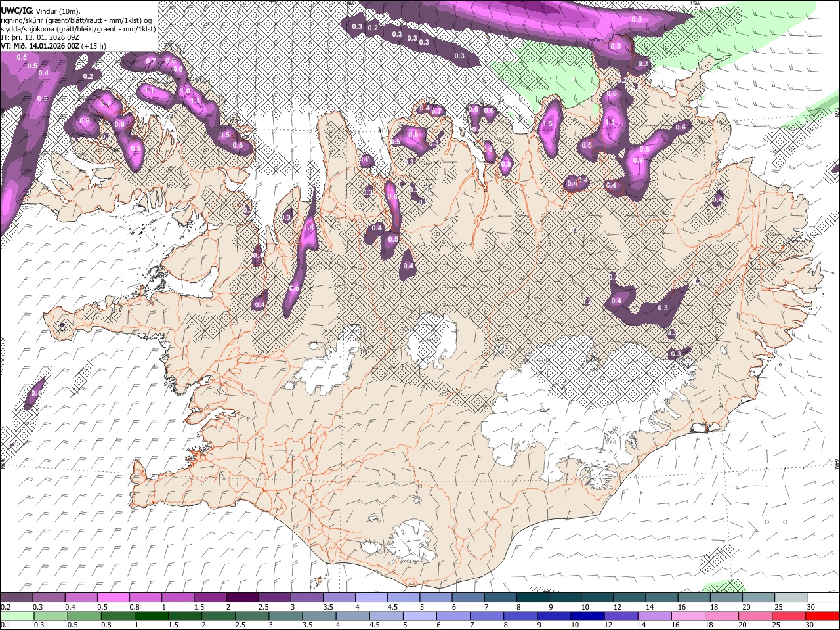840x630 pixels.
Task: Click the 1.4 precipitation value on the map
Action: click(x=309, y=227)
